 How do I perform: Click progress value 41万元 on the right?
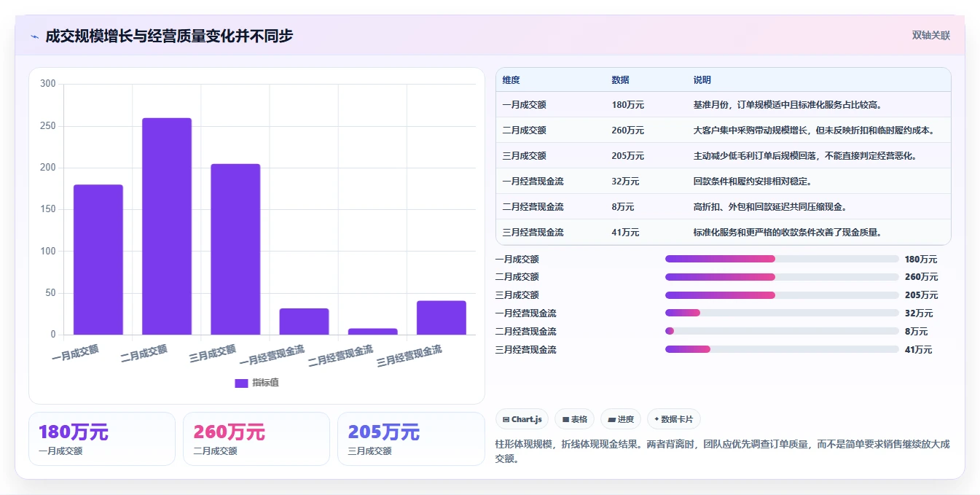pyautogui.click(x=918, y=350)
